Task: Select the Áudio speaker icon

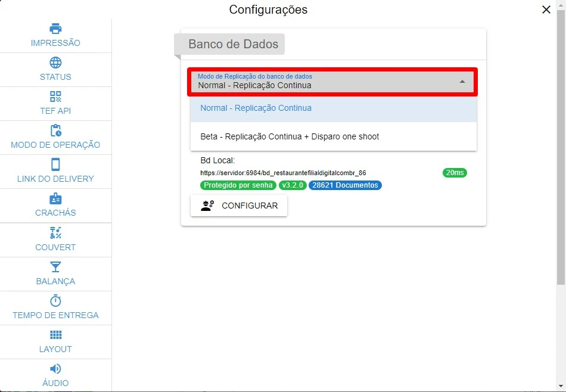Action: point(55,369)
